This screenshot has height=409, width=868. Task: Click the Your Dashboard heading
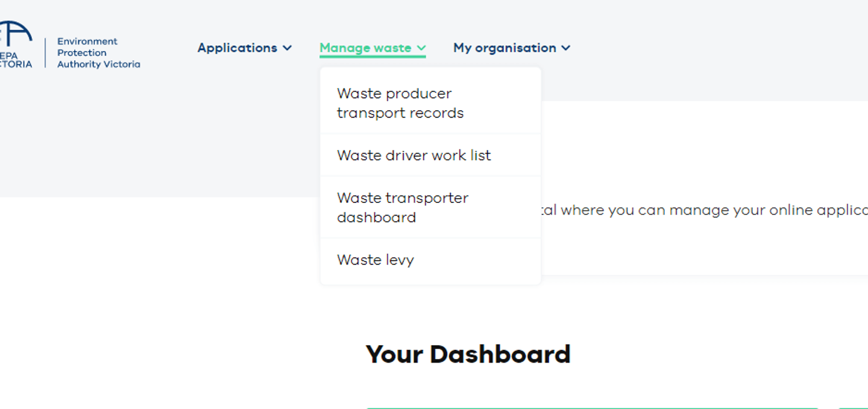[x=468, y=354]
